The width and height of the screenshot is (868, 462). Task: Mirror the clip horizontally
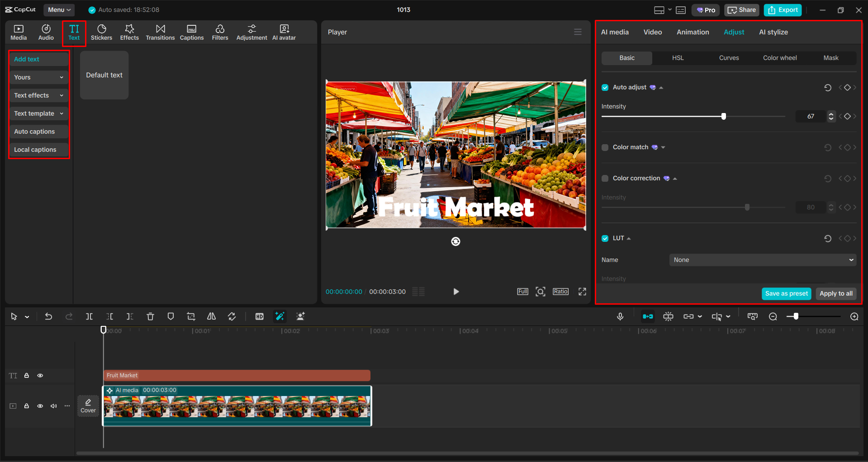click(x=211, y=316)
